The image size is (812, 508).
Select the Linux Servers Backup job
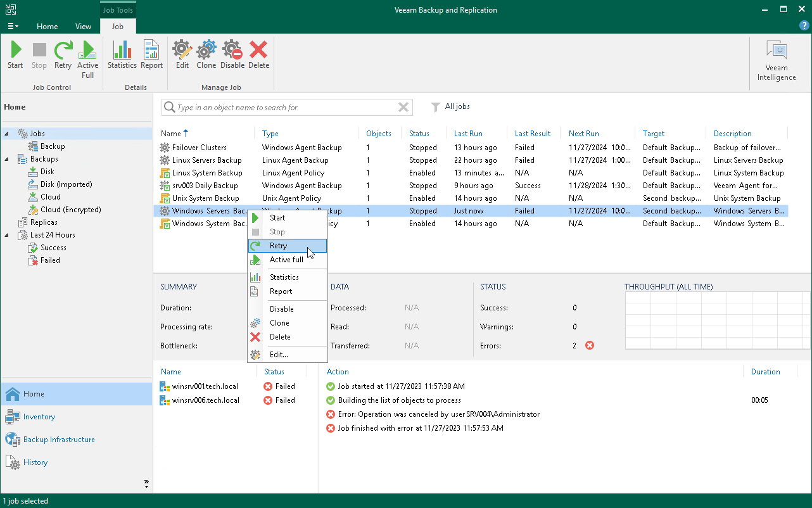471,160
